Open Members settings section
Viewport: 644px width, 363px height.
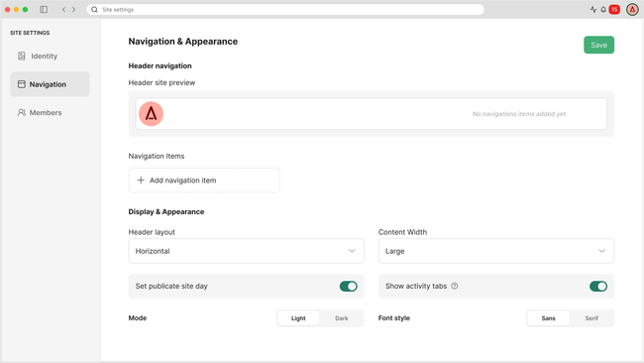coord(50,113)
